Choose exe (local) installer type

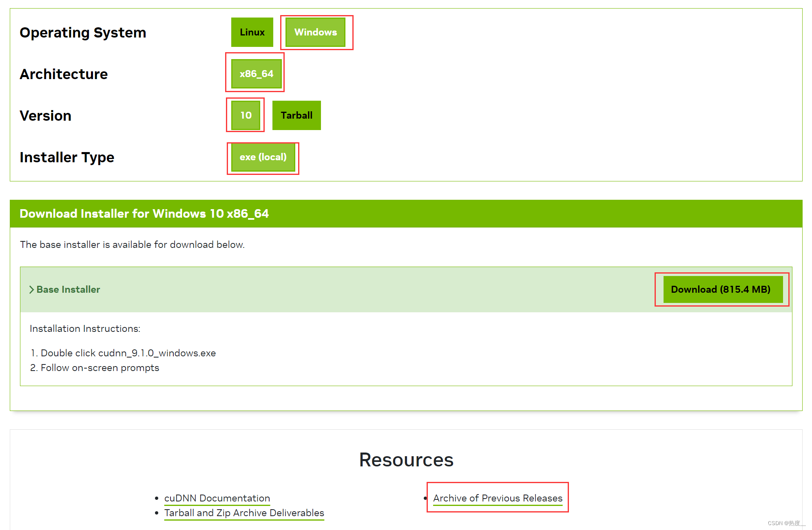[263, 157]
